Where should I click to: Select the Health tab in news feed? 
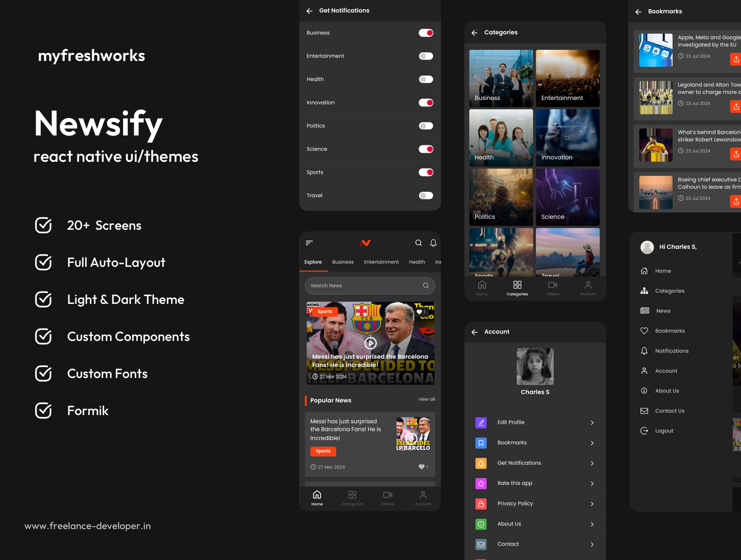(417, 262)
